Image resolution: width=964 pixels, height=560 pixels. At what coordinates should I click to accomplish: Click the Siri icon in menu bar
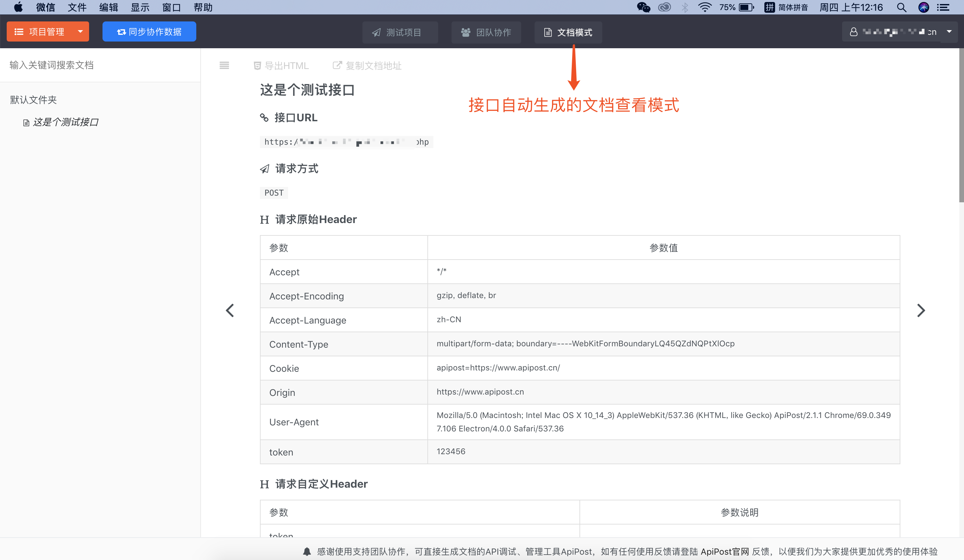(923, 7)
